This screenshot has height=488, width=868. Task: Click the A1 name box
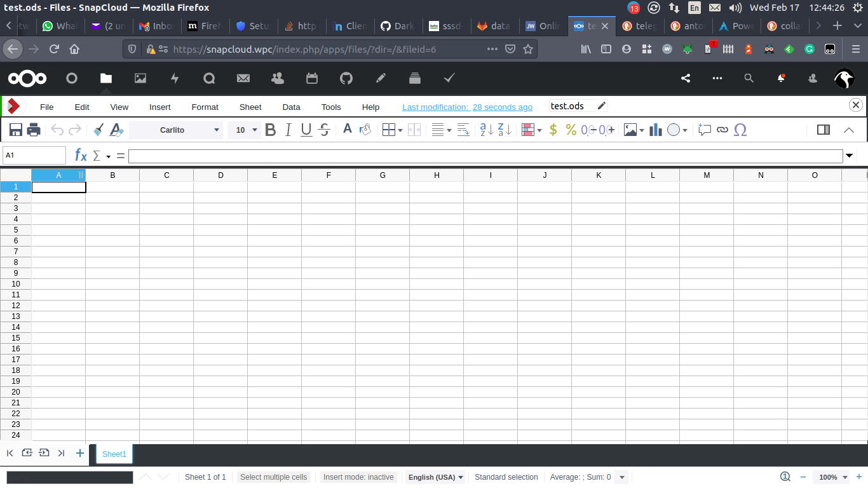pos(34,155)
